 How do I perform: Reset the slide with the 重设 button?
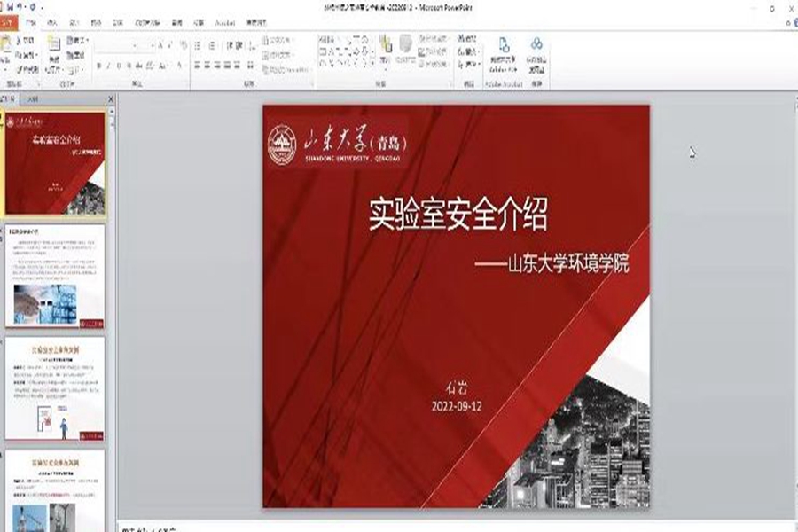coord(75,54)
